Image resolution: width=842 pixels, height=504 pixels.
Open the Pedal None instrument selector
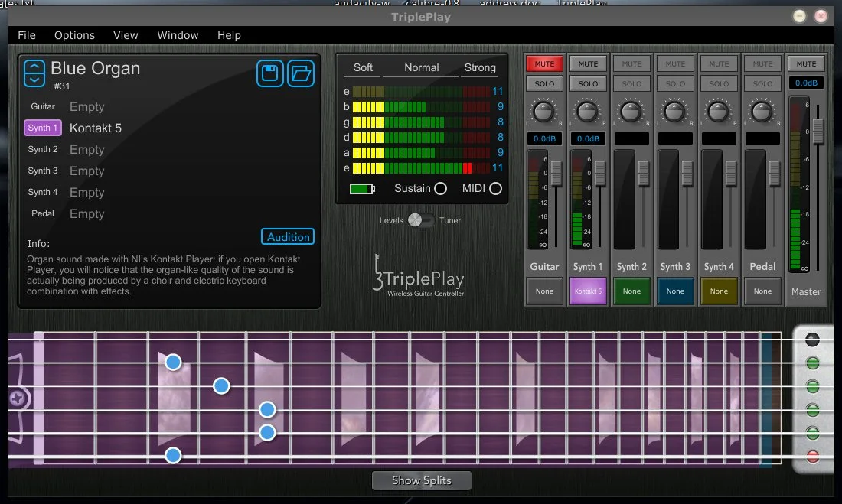coord(762,291)
